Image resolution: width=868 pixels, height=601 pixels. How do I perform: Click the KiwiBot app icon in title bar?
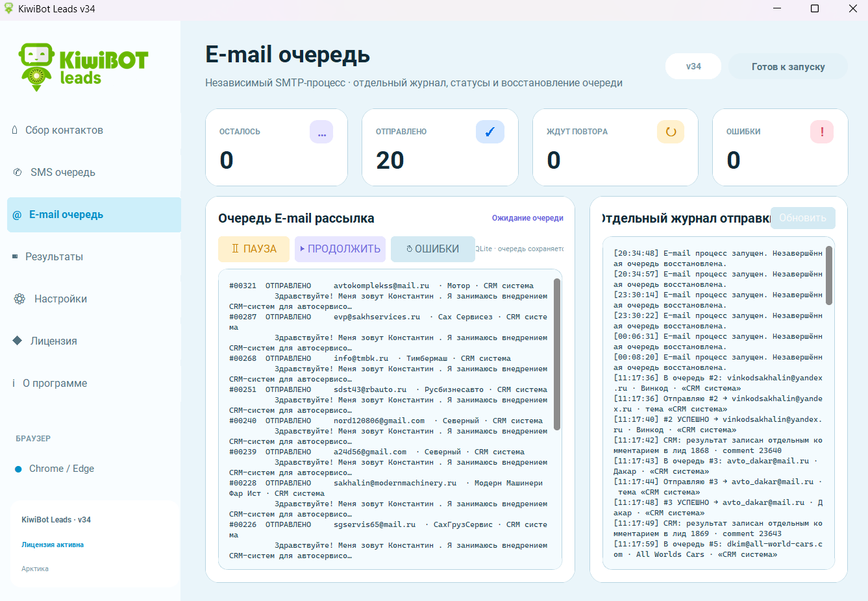[x=8, y=8]
